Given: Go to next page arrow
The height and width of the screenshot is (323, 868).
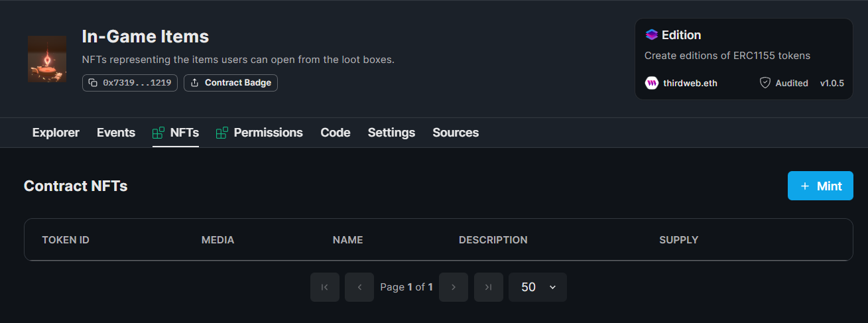Looking at the screenshot, I should pos(454,287).
